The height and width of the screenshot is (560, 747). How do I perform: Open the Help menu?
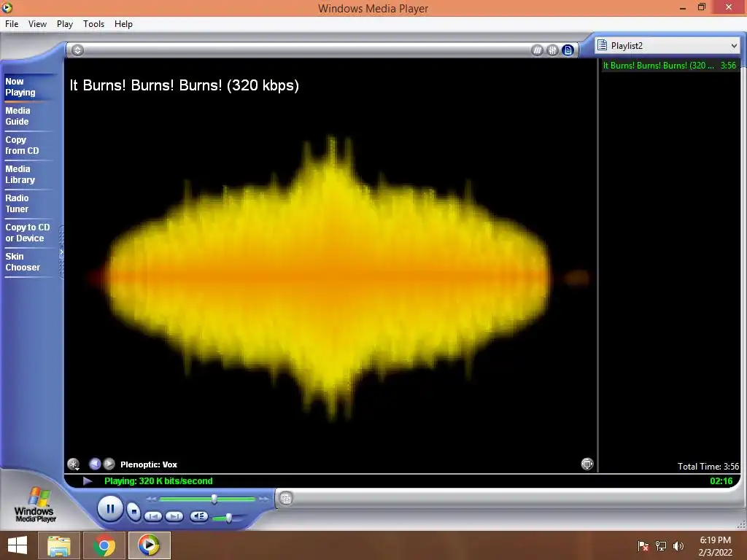(x=123, y=24)
